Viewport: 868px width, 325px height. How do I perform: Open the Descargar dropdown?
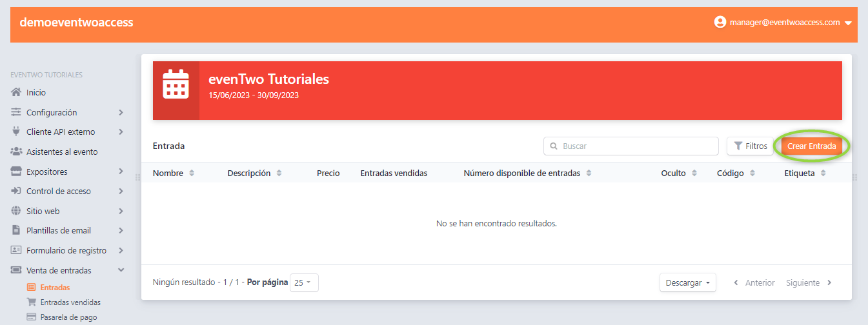coord(687,283)
